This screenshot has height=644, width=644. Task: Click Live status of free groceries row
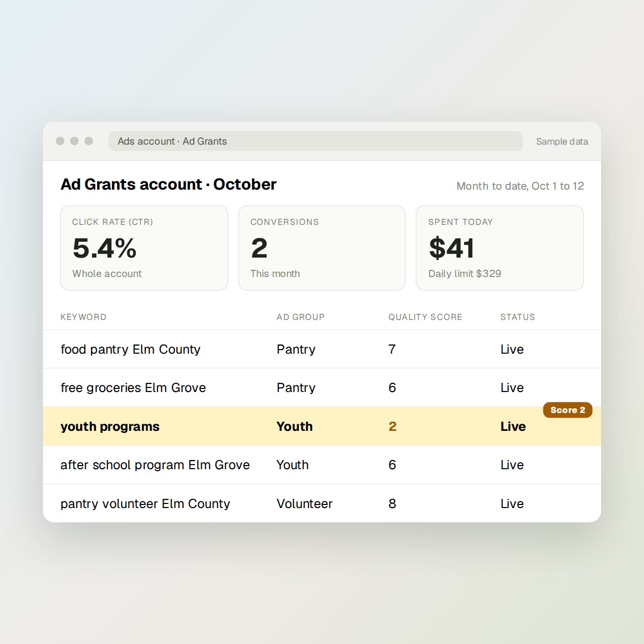tap(512, 387)
